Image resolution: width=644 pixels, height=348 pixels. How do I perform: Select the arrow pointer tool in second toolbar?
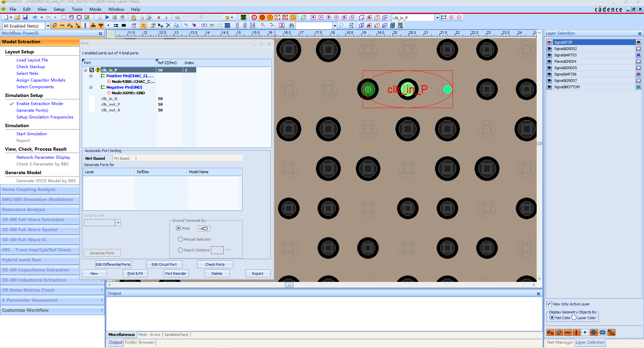(x=144, y=26)
